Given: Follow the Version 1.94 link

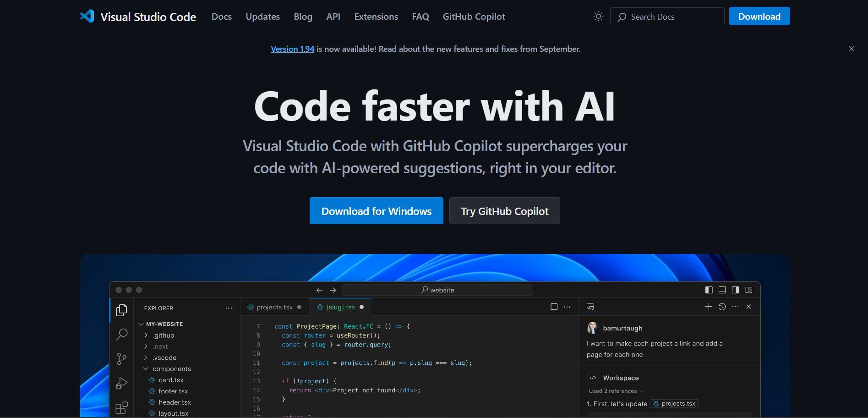Looking at the screenshot, I should [x=292, y=49].
